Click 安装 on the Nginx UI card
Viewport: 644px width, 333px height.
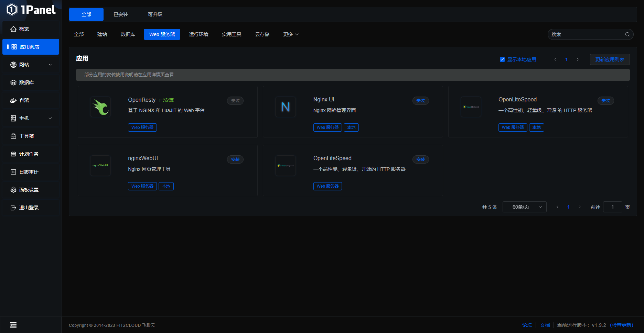420,101
